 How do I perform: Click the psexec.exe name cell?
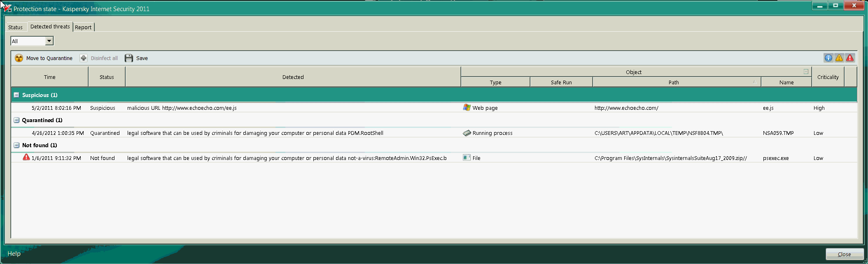pos(776,158)
